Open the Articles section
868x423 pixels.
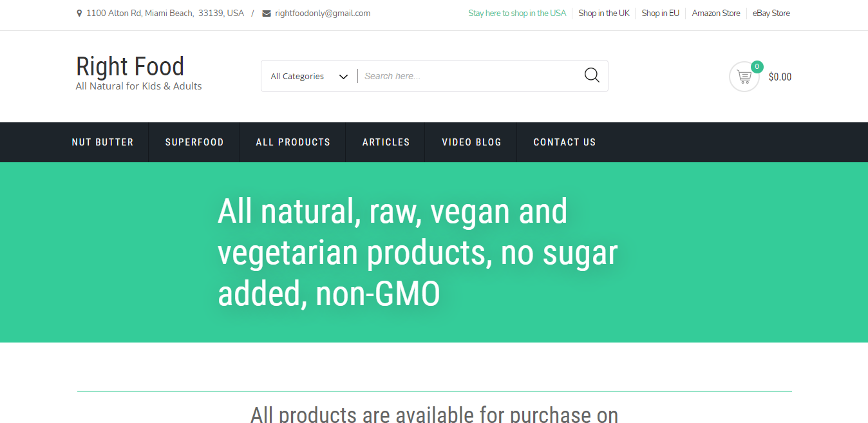click(x=386, y=142)
